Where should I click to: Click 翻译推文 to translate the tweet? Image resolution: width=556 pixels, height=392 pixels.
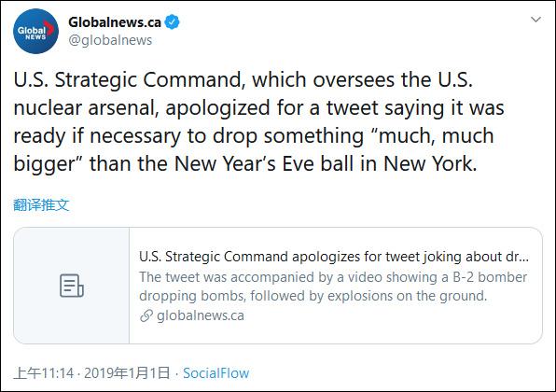(41, 204)
